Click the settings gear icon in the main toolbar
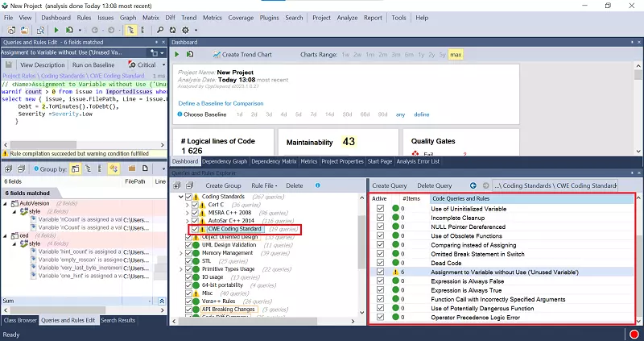This screenshot has width=644, height=341. [x=186, y=30]
